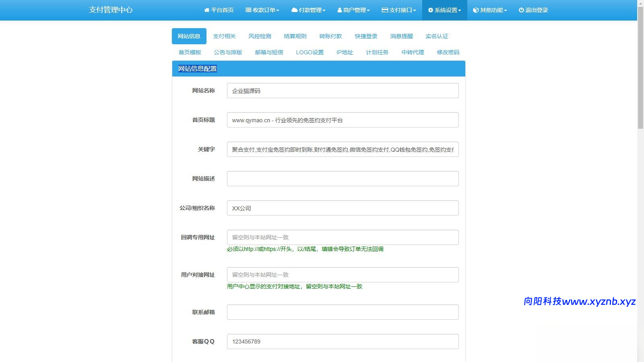Viewport: 644px width, 362px height.
Task: Open the 其他功能 dropdown caret
Action: [x=506, y=10]
